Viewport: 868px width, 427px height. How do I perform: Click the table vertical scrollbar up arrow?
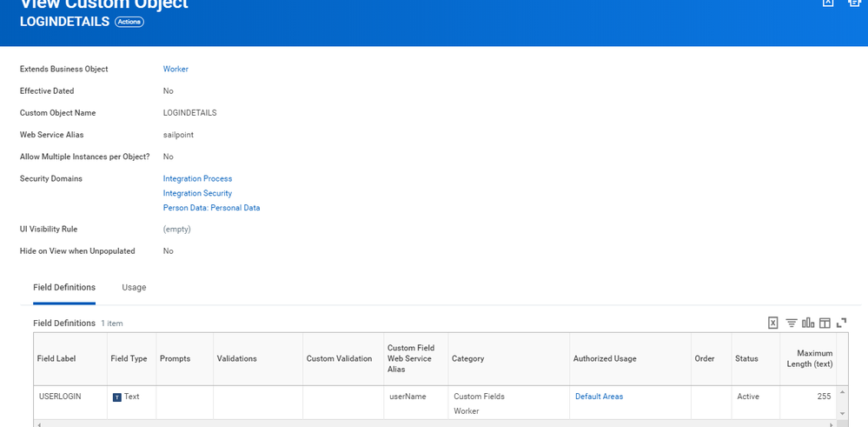(842, 394)
